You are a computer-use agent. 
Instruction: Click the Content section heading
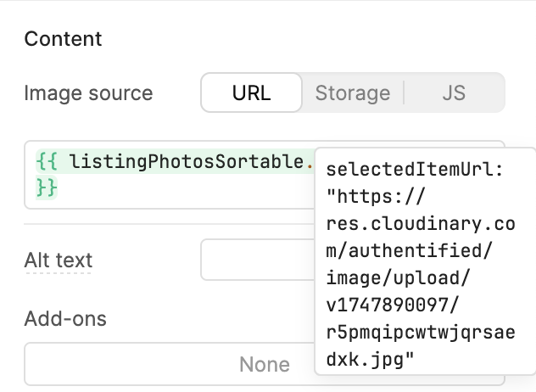tap(64, 39)
